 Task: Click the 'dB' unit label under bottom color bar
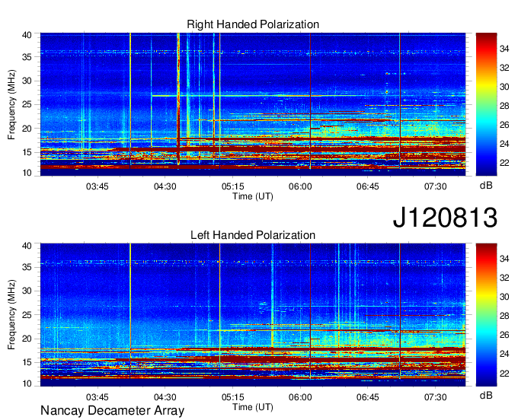click(486, 396)
